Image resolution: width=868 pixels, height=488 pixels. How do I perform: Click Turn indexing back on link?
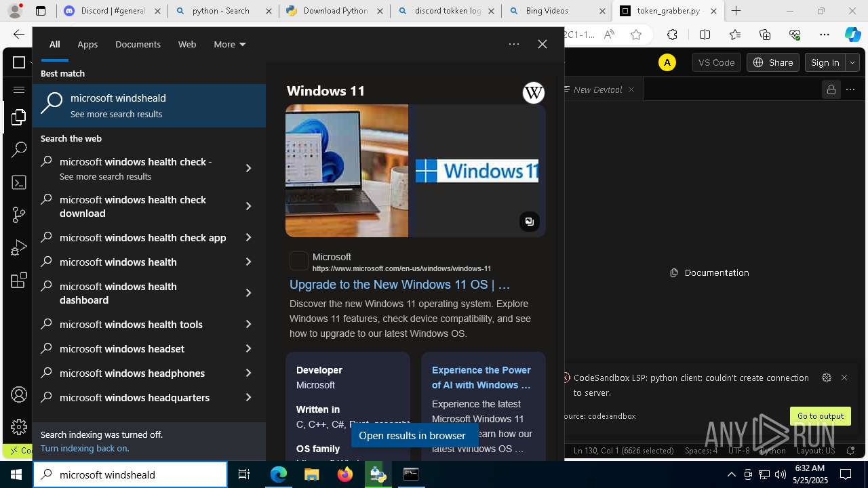pos(85,448)
